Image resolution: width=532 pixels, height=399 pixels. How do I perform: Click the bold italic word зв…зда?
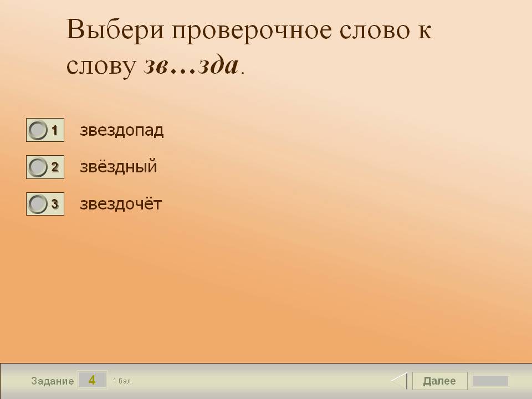tap(191, 65)
